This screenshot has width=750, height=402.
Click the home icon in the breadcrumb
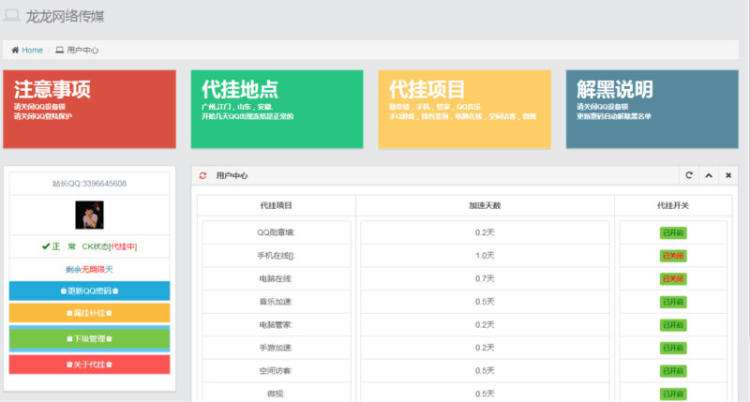(x=15, y=49)
